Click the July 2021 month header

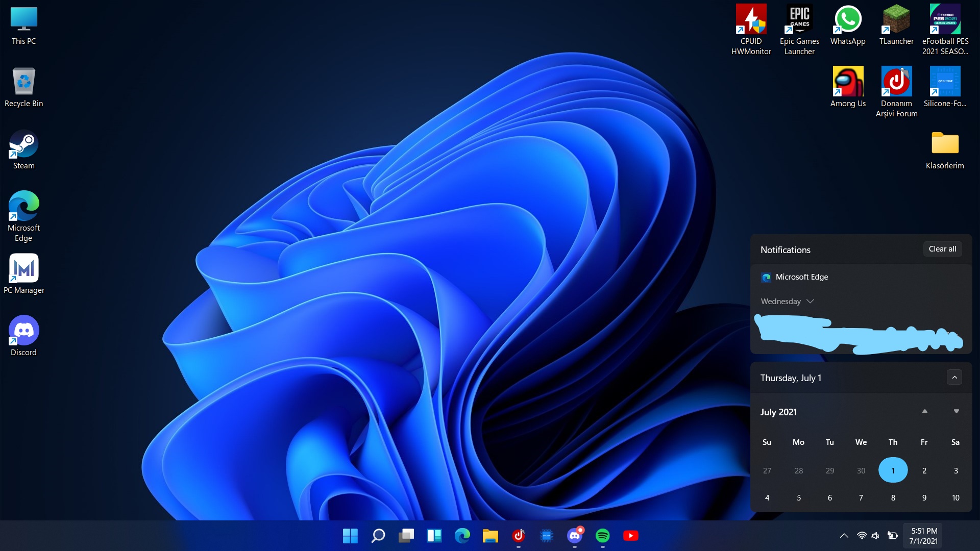(x=779, y=412)
